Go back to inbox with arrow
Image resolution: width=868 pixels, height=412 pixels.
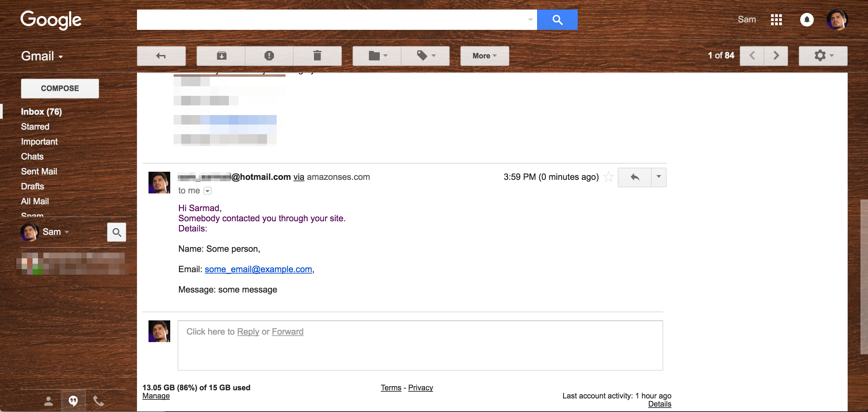pyautogui.click(x=161, y=56)
